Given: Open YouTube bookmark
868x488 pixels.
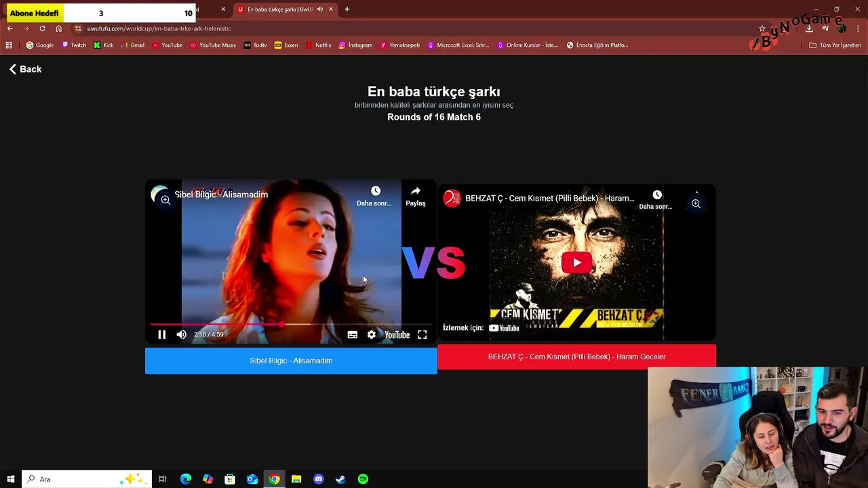Looking at the screenshot, I should tap(167, 45).
